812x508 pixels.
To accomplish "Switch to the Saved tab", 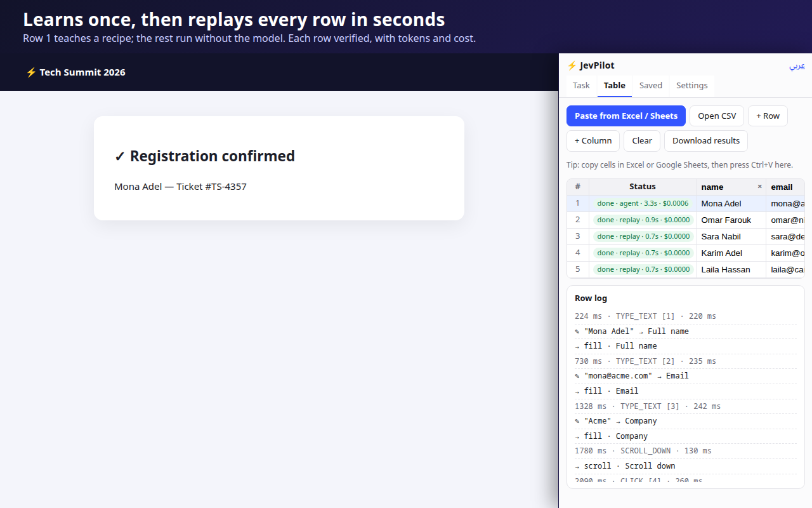I will [x=651, y=86].
